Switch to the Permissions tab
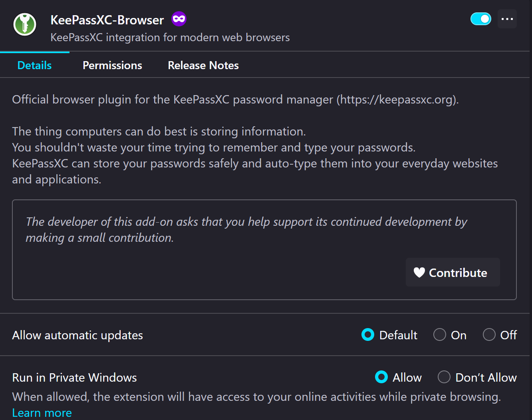This screenshot has height=420, width=532. (112, 66)
